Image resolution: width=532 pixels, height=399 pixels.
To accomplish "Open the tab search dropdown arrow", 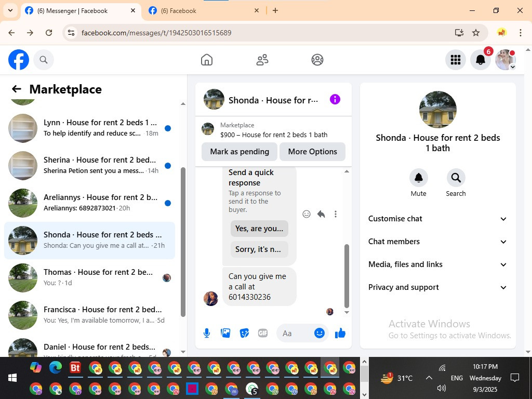I will pyautogui.click(x=10, y=10).
